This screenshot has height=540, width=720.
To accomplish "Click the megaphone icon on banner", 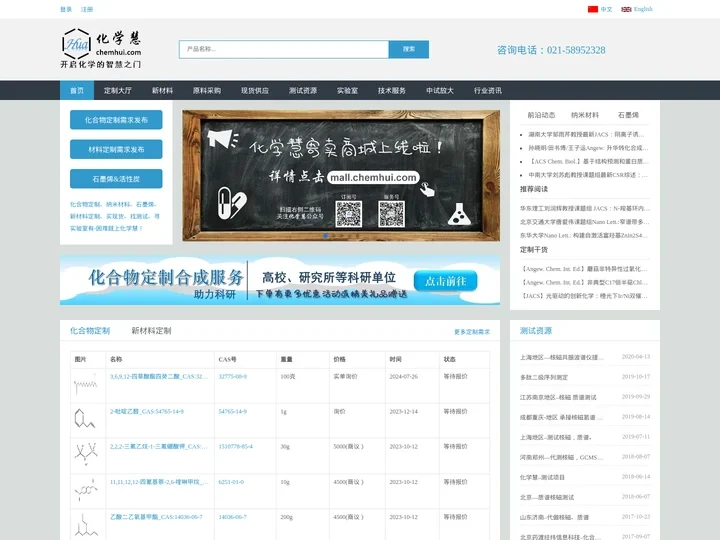I will point(223,138).
